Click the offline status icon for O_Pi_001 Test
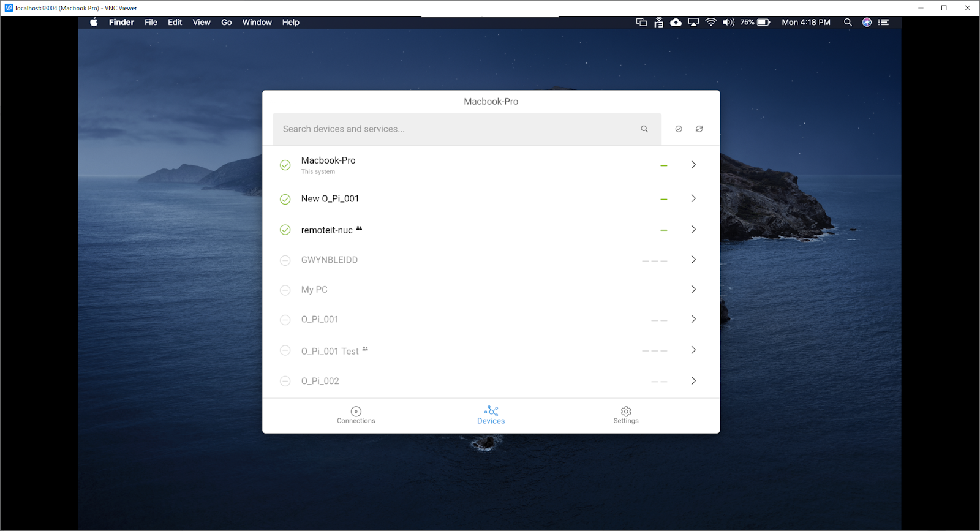980x531 pixels. [285, 351]
